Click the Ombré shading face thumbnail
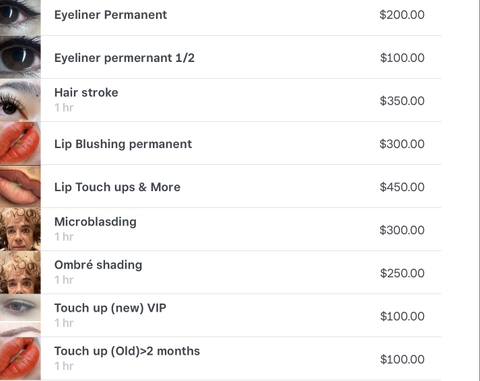This screenshot has height=381, width=480. (x=20, y=272)
